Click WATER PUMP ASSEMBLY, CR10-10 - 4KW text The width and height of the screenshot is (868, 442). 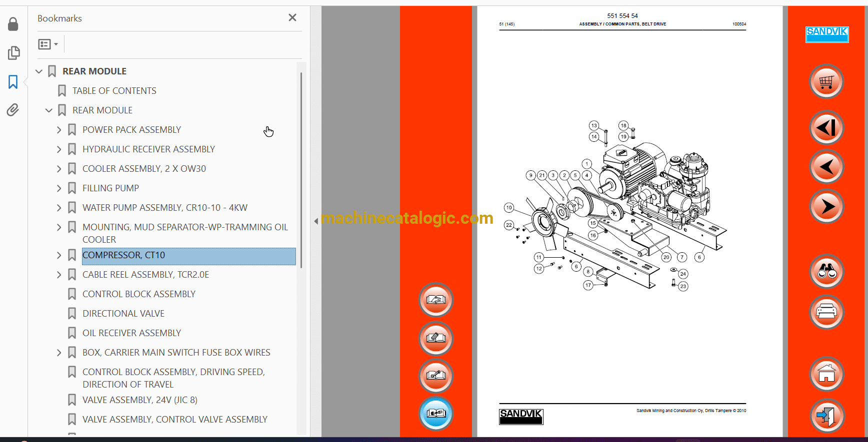point(165,208)
